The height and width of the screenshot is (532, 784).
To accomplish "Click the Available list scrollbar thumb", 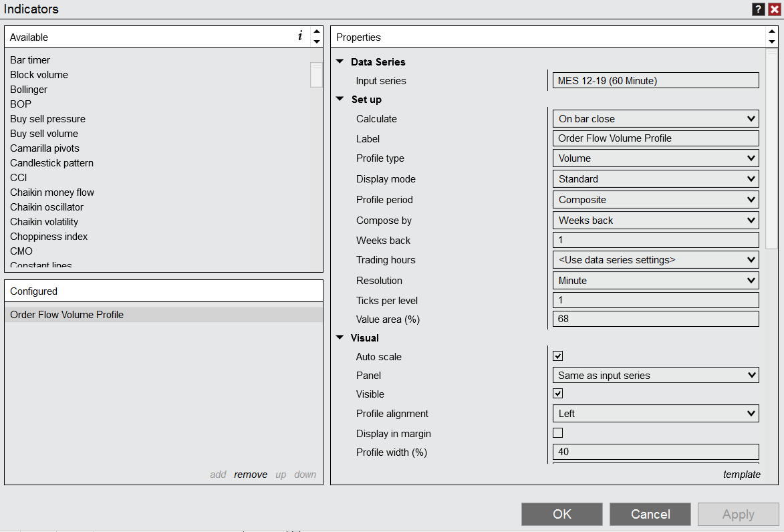I will click(316, 75).
